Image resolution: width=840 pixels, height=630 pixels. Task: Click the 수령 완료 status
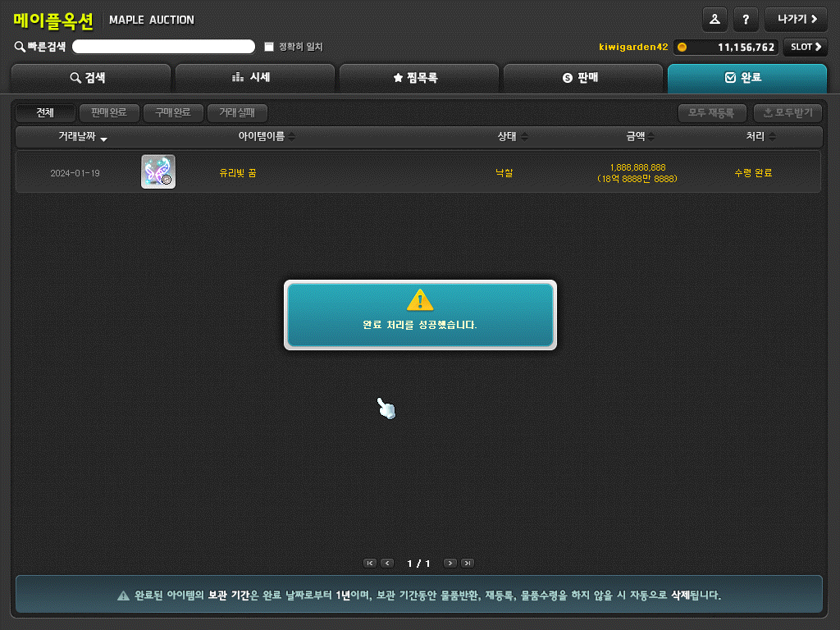[753, 173]
